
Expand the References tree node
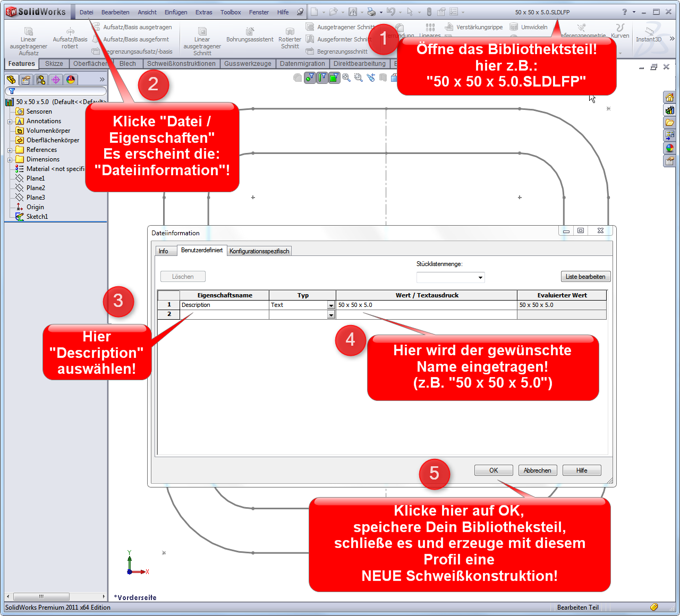coord(10,150)
